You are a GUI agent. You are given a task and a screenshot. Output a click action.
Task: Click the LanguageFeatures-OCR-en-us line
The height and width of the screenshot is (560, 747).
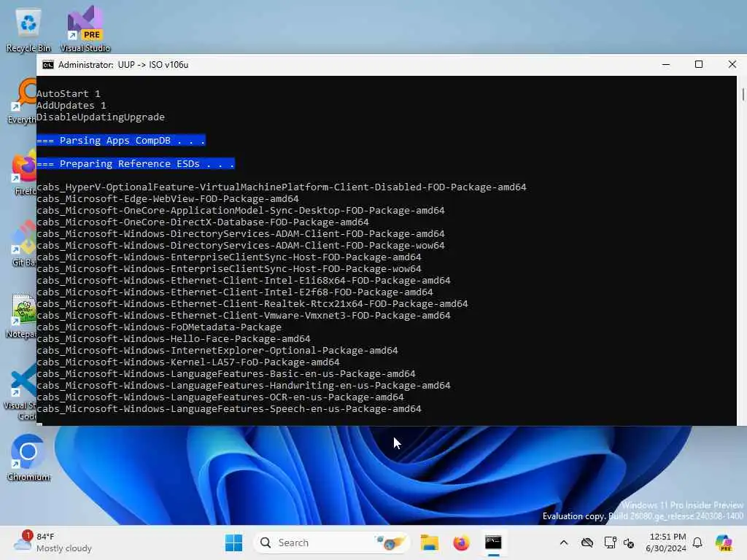click(x=220, y=397)
